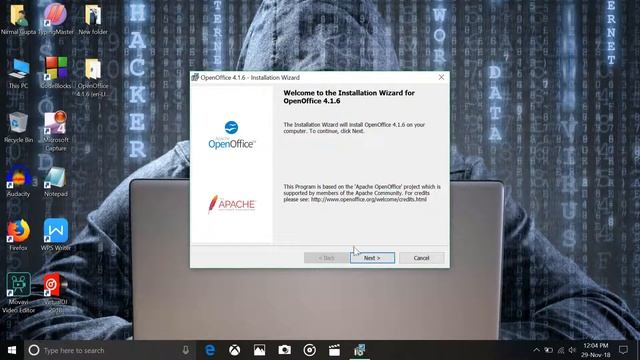This screenshot has height=360, width=640.
Task: Select CodeBlocks desktop shortcut
Action: click(56, 73)
